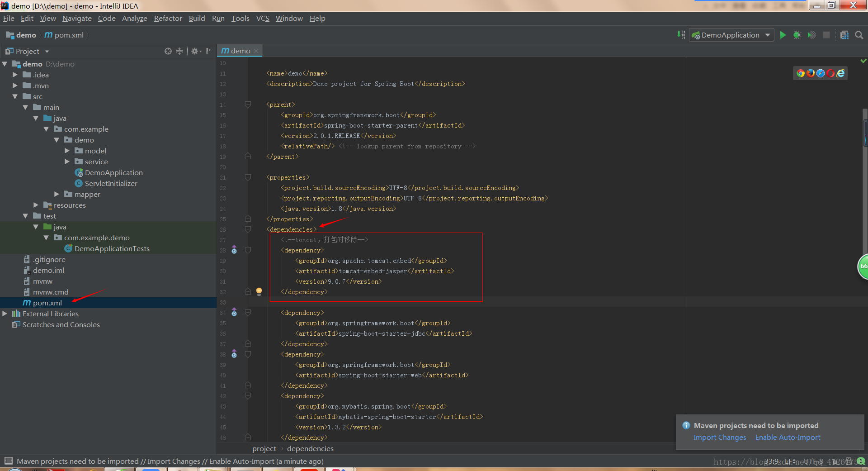Viewport: 868px width, 471px height.
Task: Fold the tomcat dependency at line 28
Action: pos(248,250)
